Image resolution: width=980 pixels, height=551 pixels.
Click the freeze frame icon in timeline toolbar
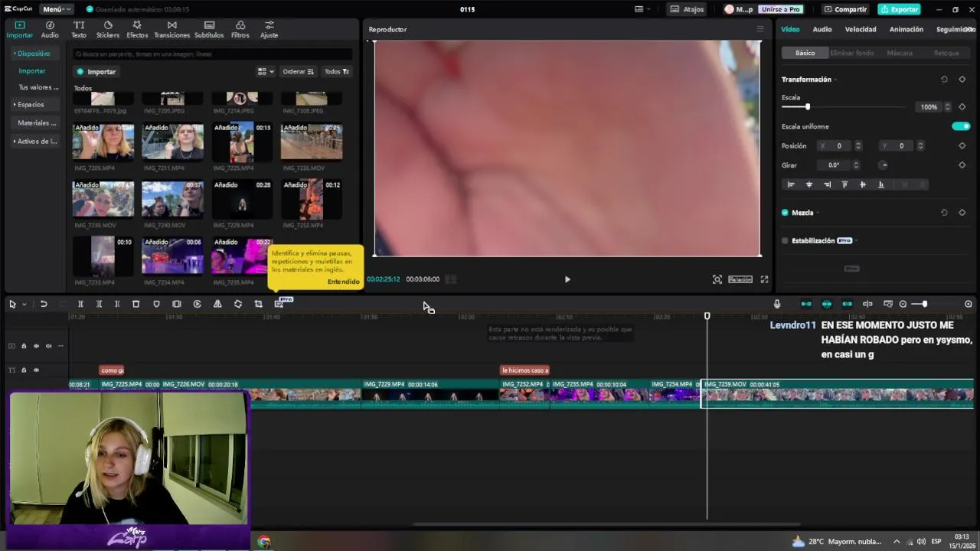[x=177, y=304]
